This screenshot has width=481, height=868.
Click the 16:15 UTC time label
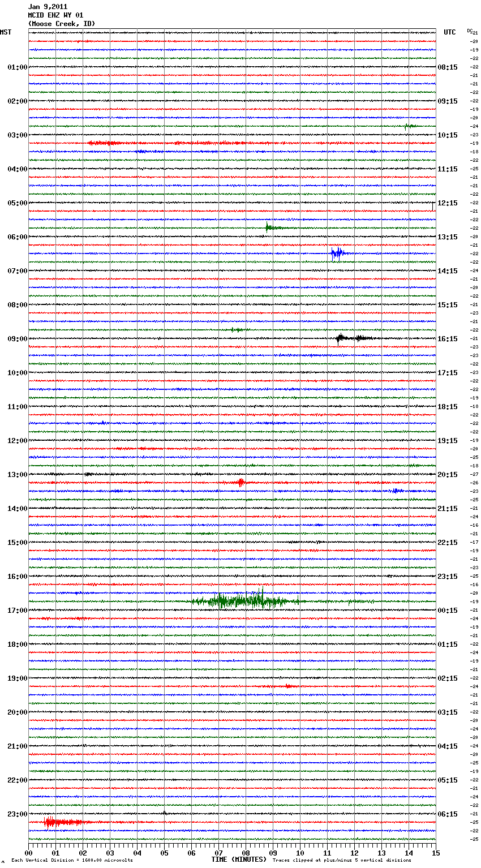pos(448,339)
